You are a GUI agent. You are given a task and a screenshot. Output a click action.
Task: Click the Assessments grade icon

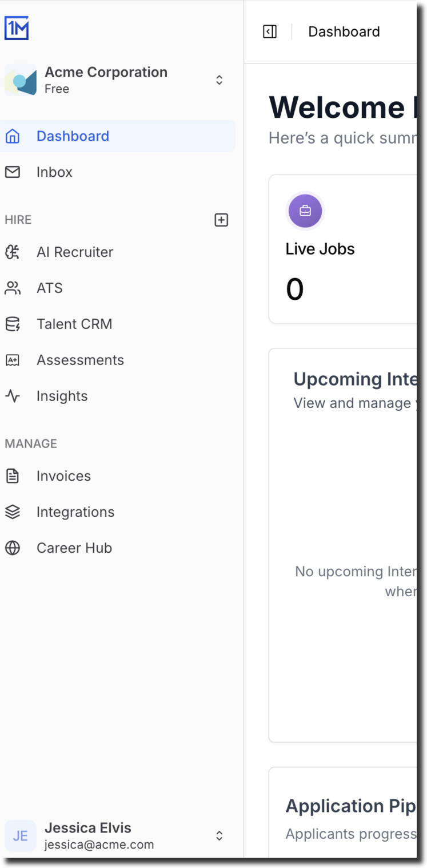click(x=12, y=360)
